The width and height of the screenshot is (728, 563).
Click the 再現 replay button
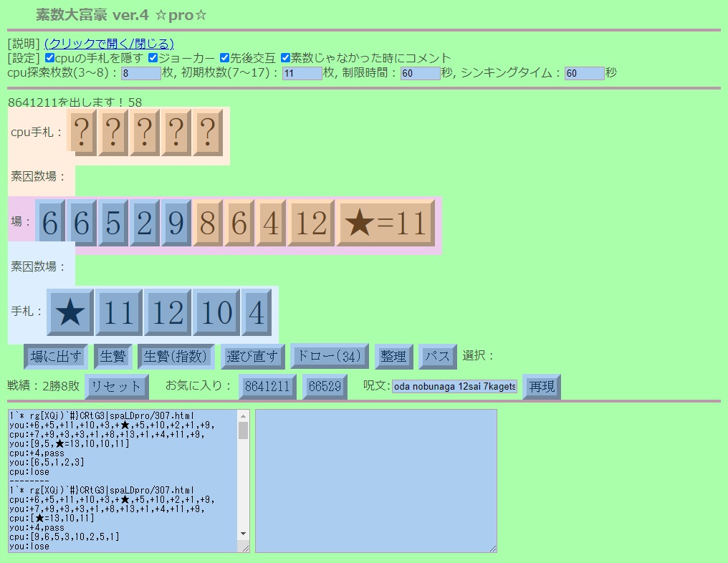tap(542, 387)
